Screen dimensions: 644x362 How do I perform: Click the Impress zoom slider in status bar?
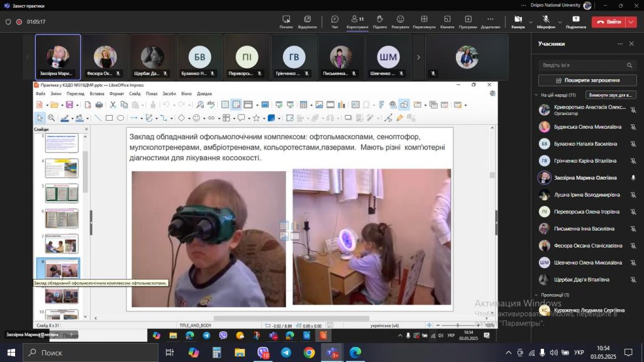(x=458, y=325)
